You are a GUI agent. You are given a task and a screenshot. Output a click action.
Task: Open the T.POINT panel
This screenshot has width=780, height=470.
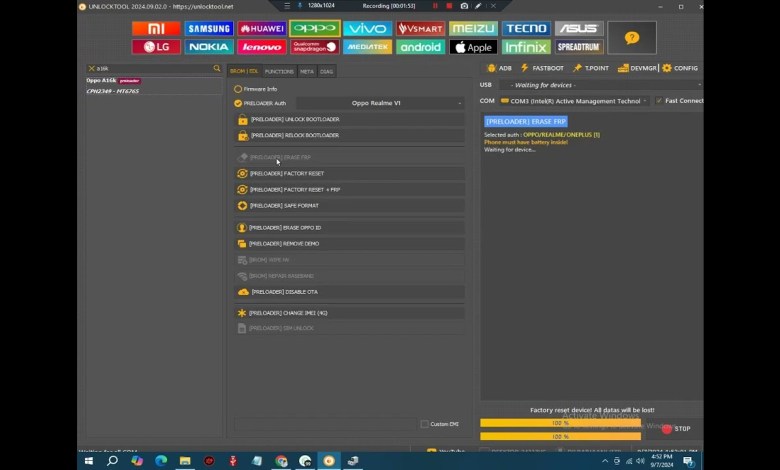[590, 68]
